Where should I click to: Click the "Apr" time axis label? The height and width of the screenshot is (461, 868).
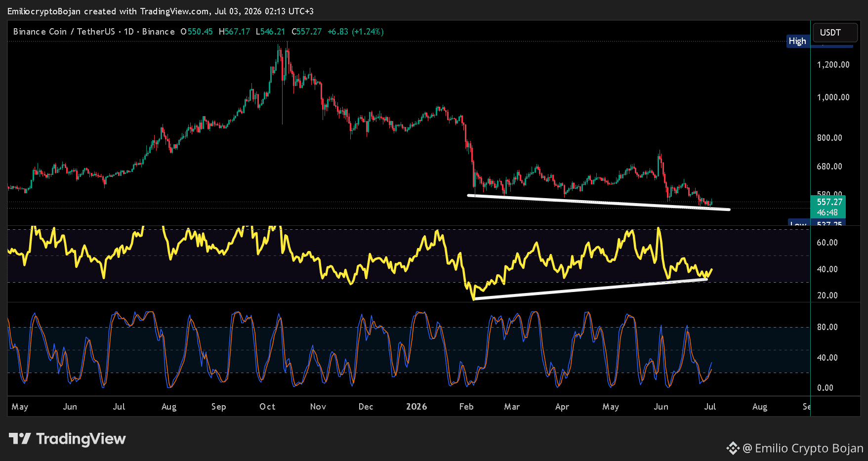coord(562,407)
